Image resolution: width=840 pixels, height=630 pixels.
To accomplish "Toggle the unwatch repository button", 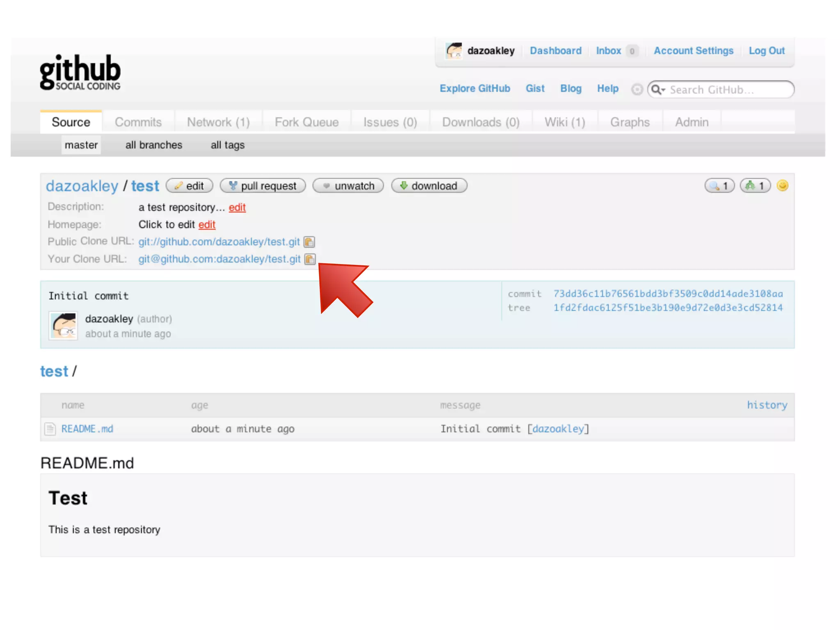I will (x=348, y=186).
